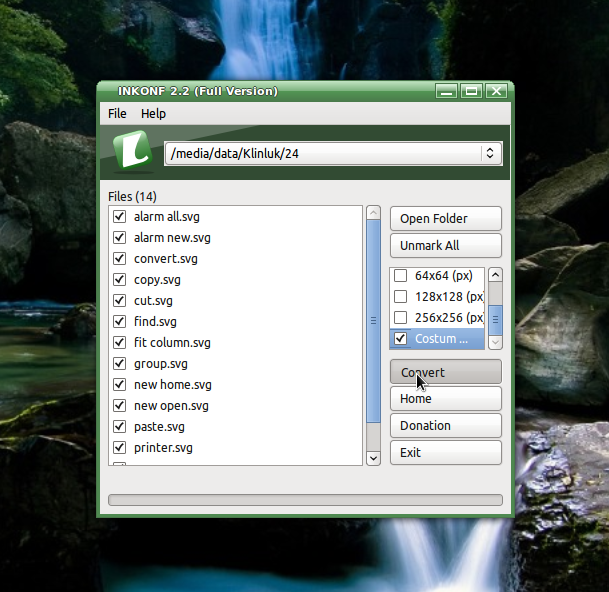
Task: Uncheck alarm new.svg checkbox
Action: coord(120,237)
